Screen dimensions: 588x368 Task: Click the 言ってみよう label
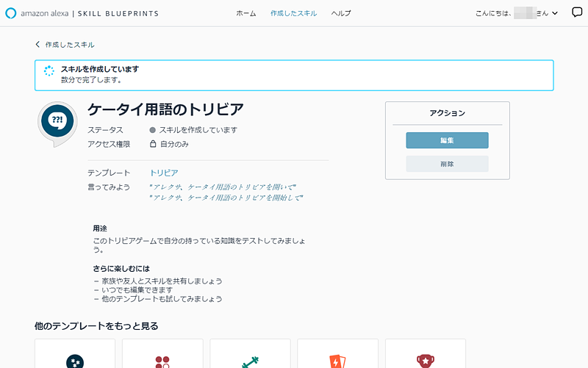pos(109,187)
